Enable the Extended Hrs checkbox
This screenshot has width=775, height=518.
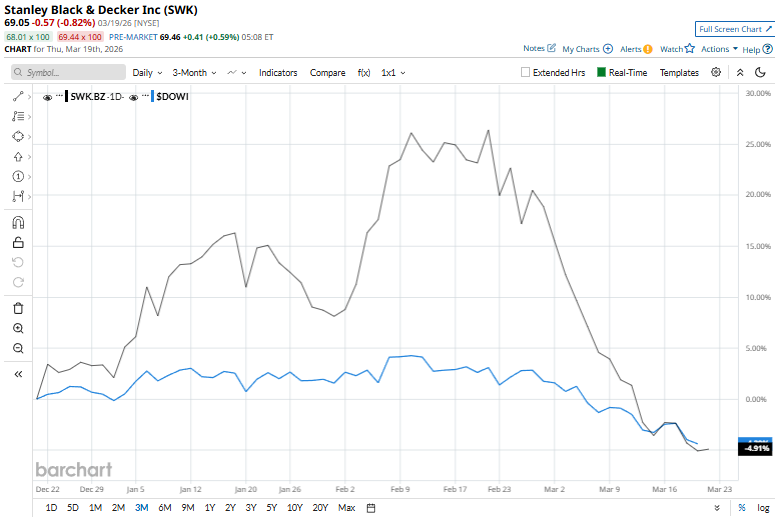(526, 73)
